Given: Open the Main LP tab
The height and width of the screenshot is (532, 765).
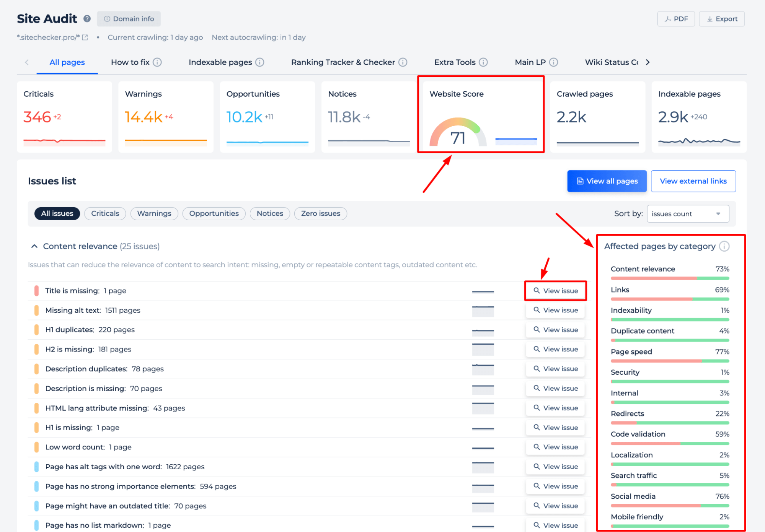Looking at the screenshot, I should (x=530, y=62).
